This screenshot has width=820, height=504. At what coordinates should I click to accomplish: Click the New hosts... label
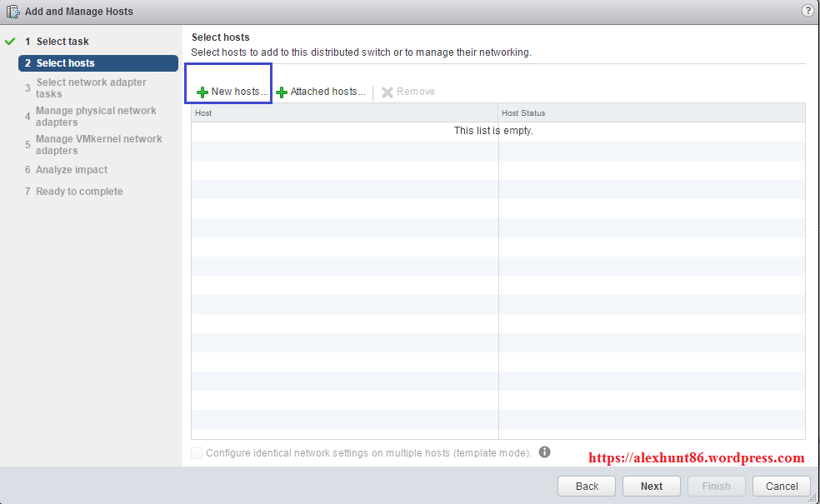point(239,92)
